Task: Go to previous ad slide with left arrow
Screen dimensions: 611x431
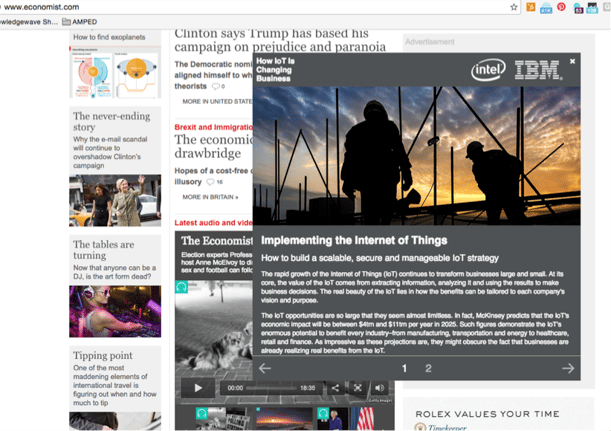Action: (265, 368)
